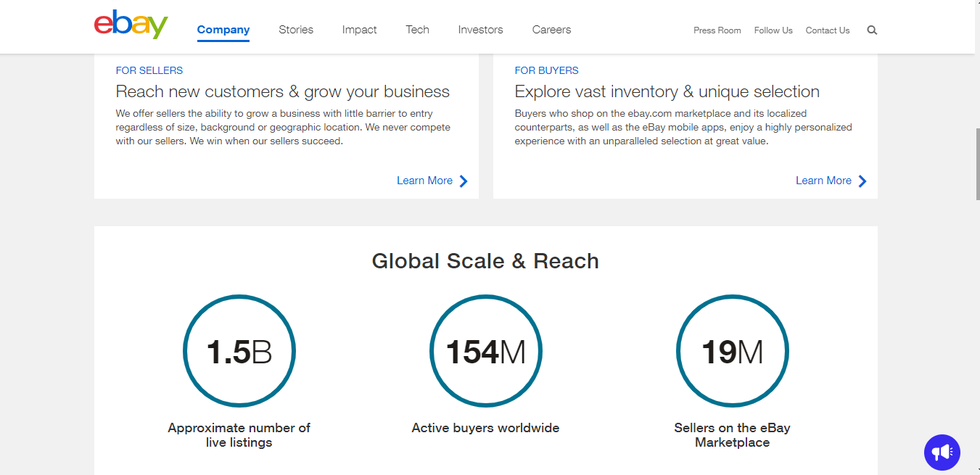Click 'Reach new customers & grow your business' heading
The width and height of the screenshot is (980, 475).
(x=283, y=92)
